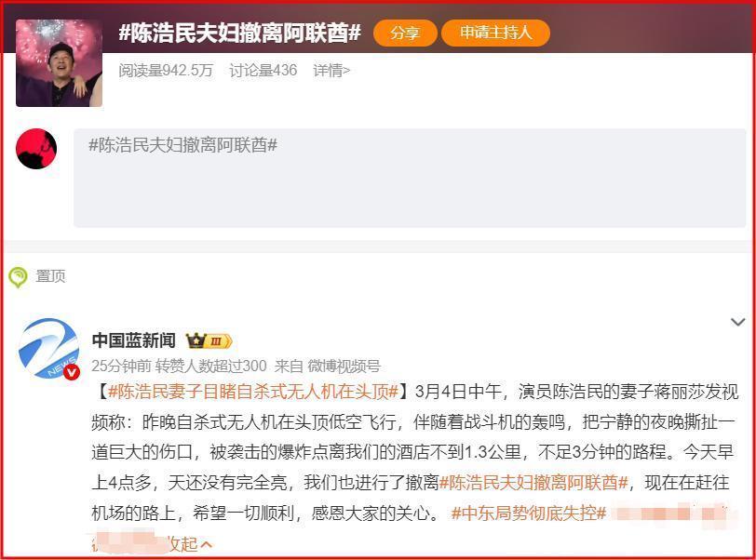Viewport: 756px width, 560px height.
Task: Click the 中国蓝新闻 account name
Action: coord(133,340)
